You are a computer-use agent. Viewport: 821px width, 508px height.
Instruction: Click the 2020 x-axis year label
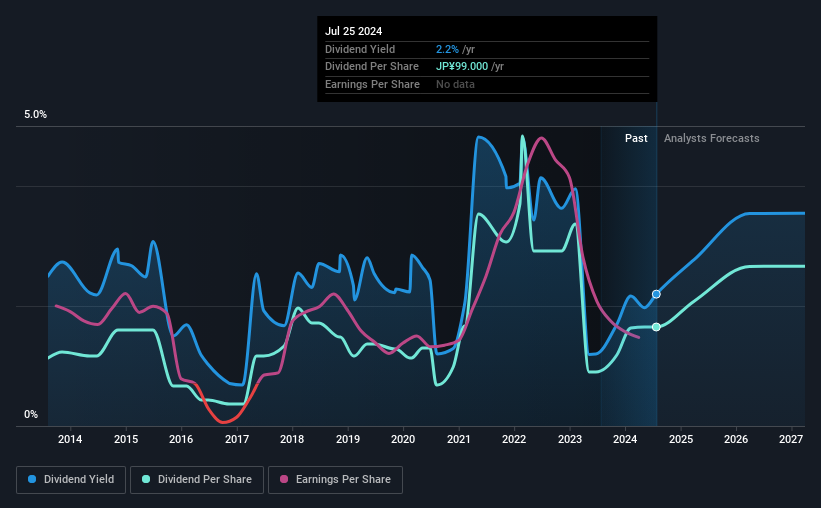(x=403, y=439)
